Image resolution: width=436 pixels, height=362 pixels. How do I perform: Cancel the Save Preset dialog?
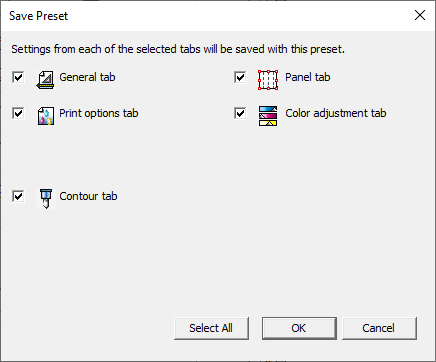pyautogui.click(x=379, y=328)
